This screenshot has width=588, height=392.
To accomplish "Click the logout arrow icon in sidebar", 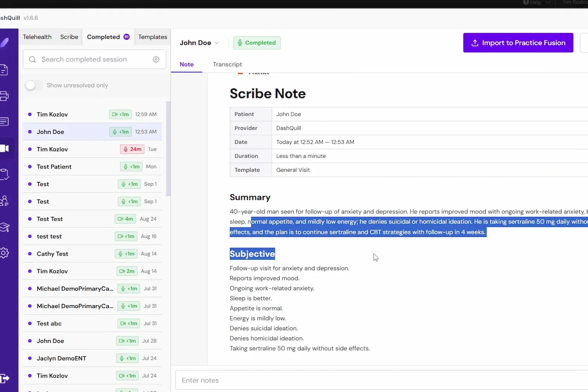I will (x=4, y=378).
